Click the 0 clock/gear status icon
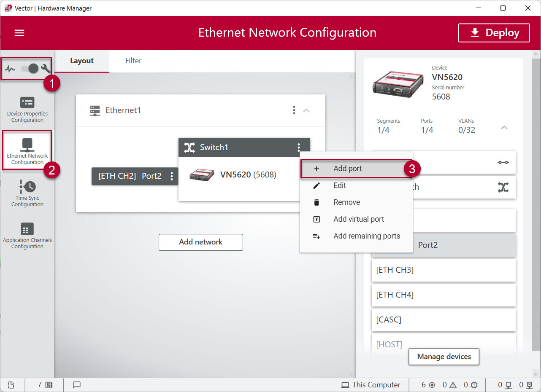This screenshot has height=392, width=541. [471, 385]
